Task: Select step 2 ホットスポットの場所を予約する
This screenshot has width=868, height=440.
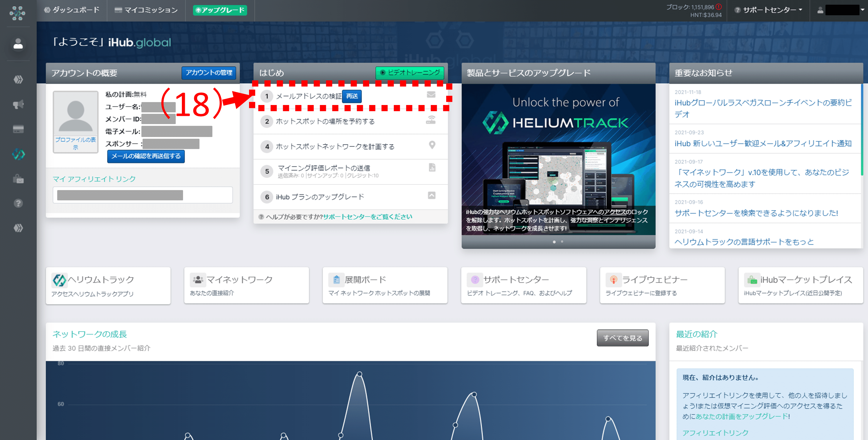Action: click(351, 121)
